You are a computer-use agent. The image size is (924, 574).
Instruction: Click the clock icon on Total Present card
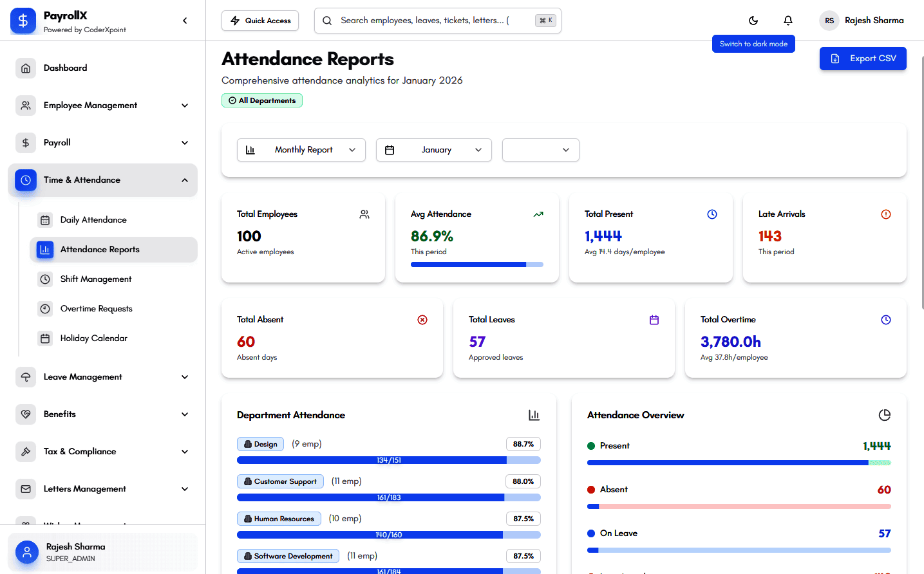point(712,214)
